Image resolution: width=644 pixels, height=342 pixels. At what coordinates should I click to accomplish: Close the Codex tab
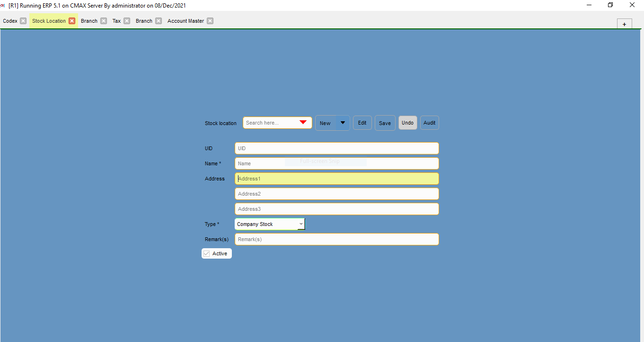click(x=23, y=21)
